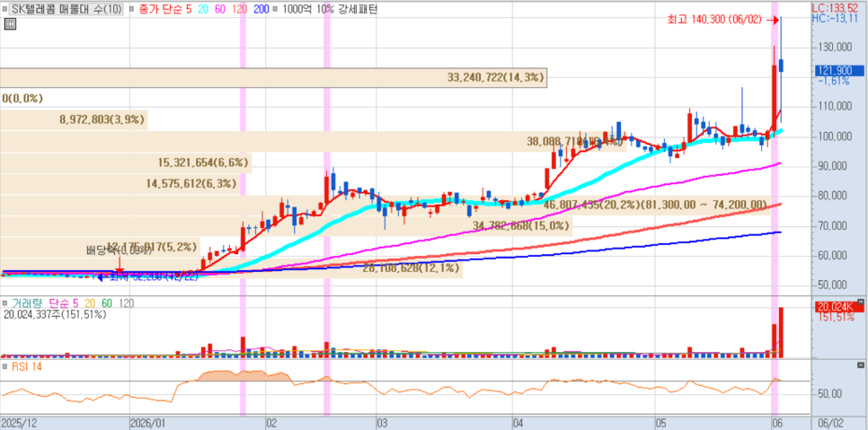Select the SK텔레콤 매물대 수(10) label
The image size is (868, 430).
click(x=67, y=9)
